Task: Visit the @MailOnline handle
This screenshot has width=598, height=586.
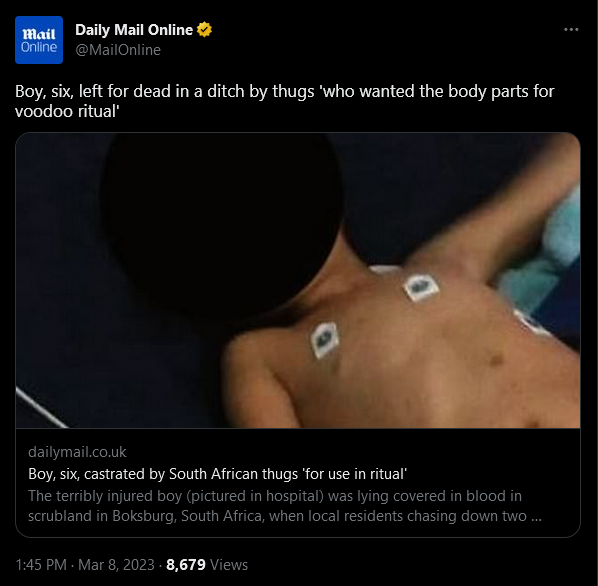Action: click(x=118, y=50)
